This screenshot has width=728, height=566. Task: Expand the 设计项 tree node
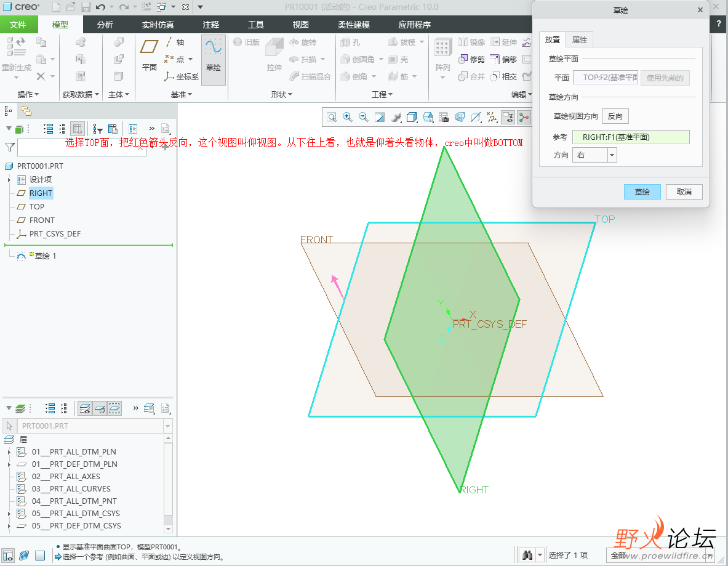click(9, 180)
